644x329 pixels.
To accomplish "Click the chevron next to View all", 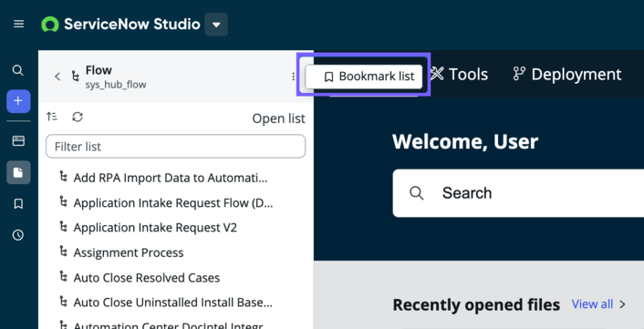I will [622, 304].
